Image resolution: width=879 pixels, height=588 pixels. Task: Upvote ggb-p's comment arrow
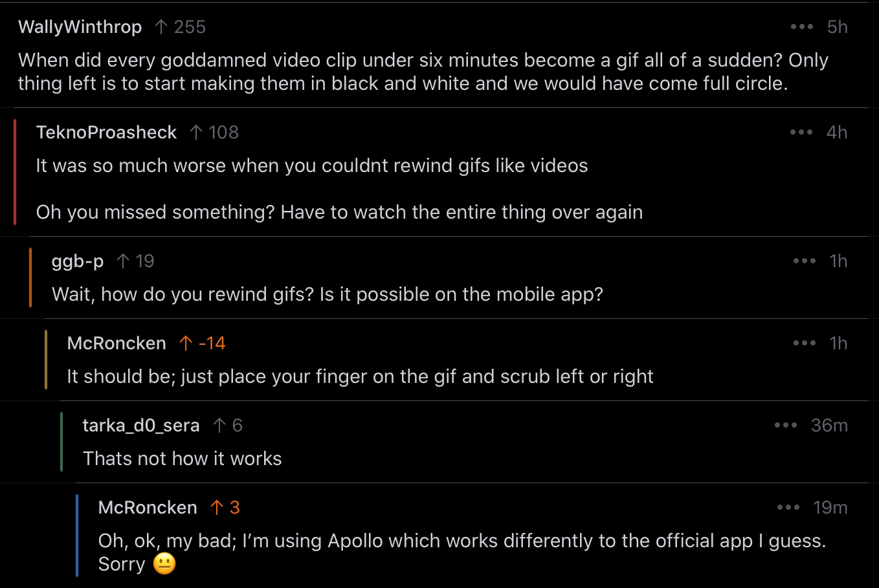(123, 261)
